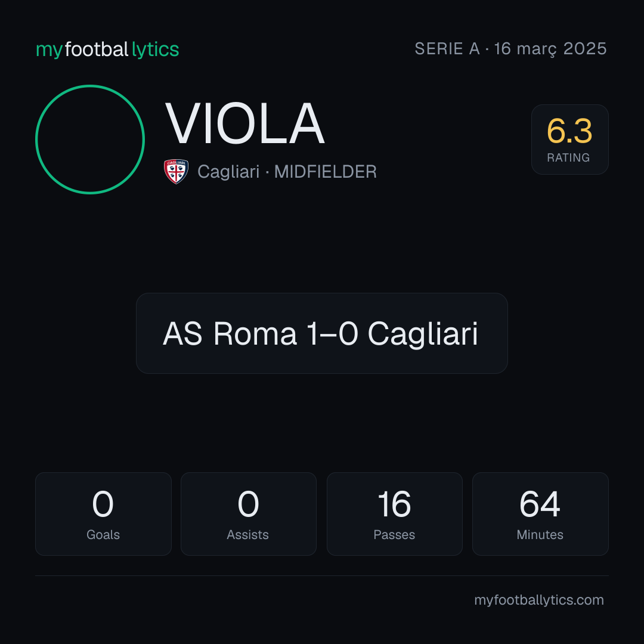Click the Assists stat card
The image size is (644, 644).
click(249, 514)
